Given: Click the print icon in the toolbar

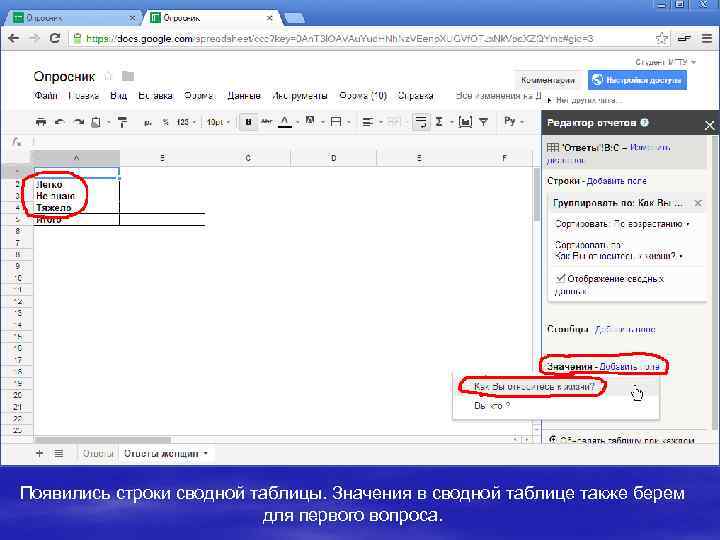Looking at the screenshot, I should 41,122.
